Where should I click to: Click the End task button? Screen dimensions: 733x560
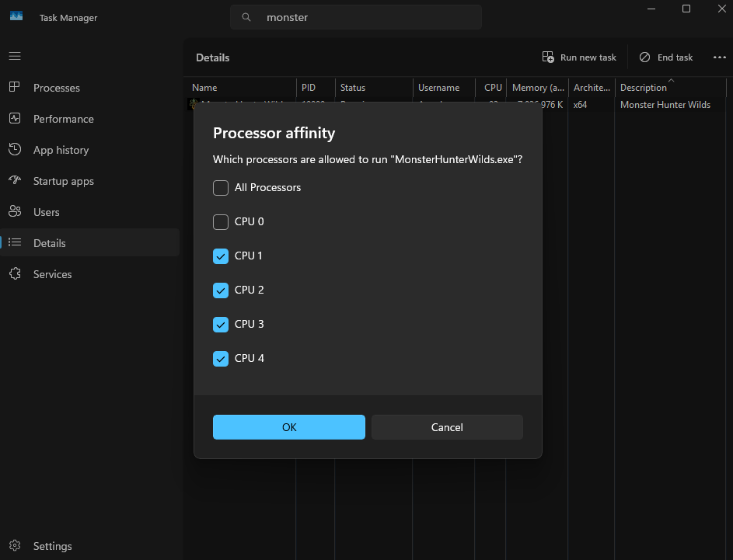(666, 57)
